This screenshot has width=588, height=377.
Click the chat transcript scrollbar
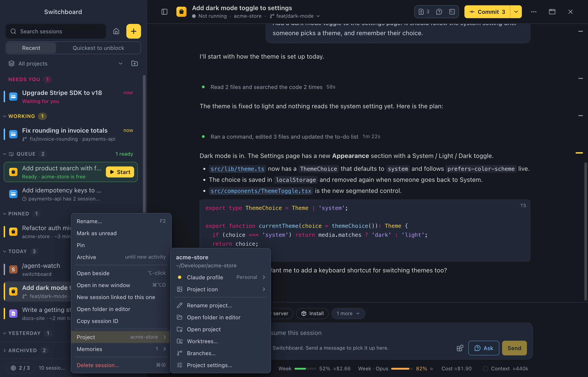(585, 231)
